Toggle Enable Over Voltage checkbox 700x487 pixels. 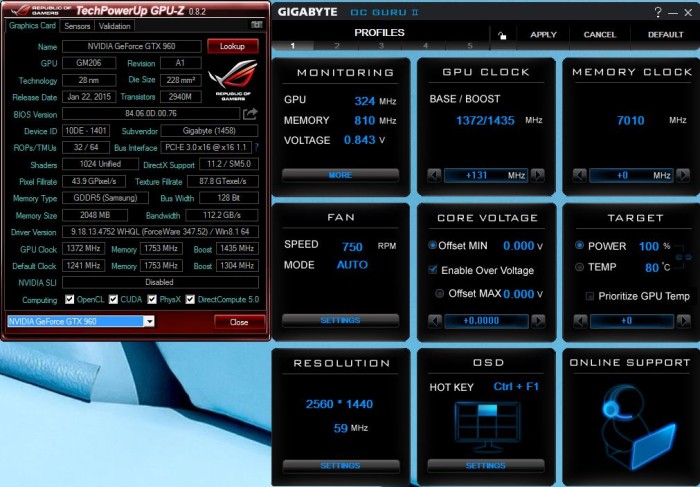pos(432,270)
